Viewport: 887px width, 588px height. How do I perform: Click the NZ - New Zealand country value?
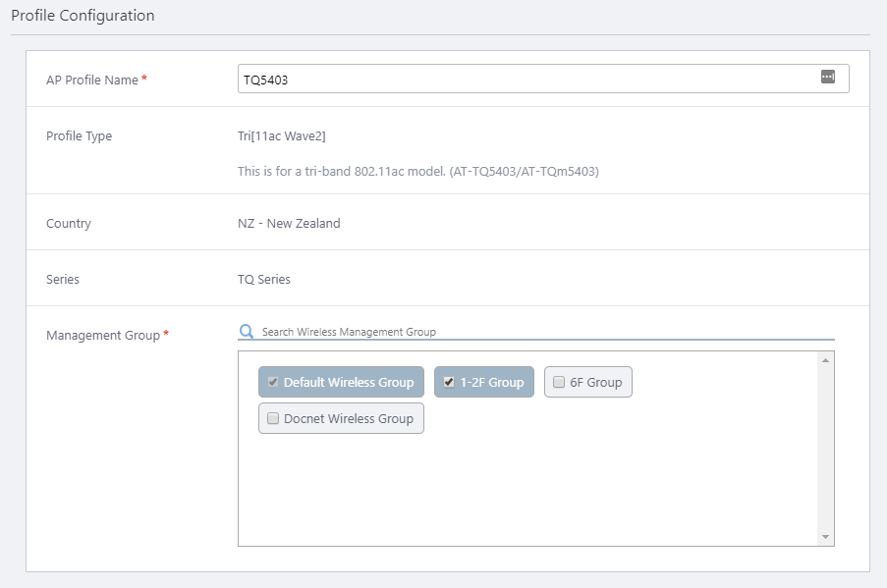(x=289, y=223)
